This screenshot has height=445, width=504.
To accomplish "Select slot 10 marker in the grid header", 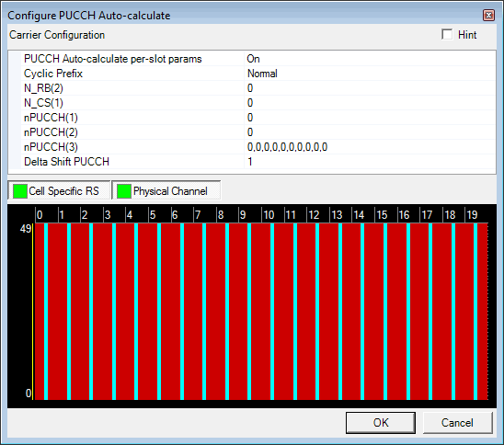I will 269,215.
